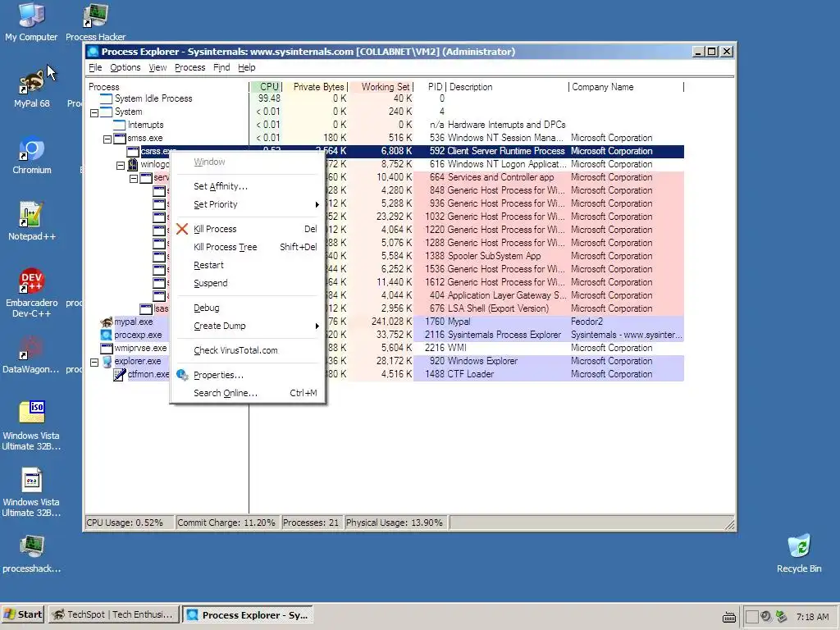Select the Interrupts row
This screenshot has height=630, width=840.
coord(386,125)
